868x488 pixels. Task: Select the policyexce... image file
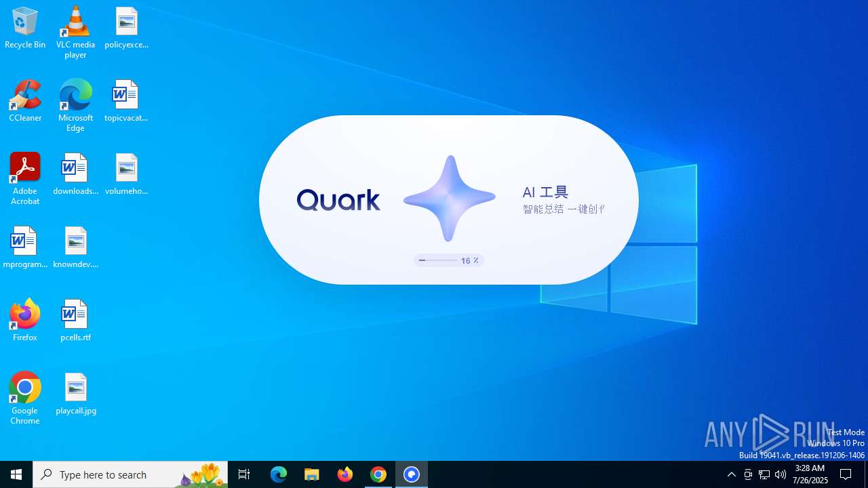click(x=126, y=28)
